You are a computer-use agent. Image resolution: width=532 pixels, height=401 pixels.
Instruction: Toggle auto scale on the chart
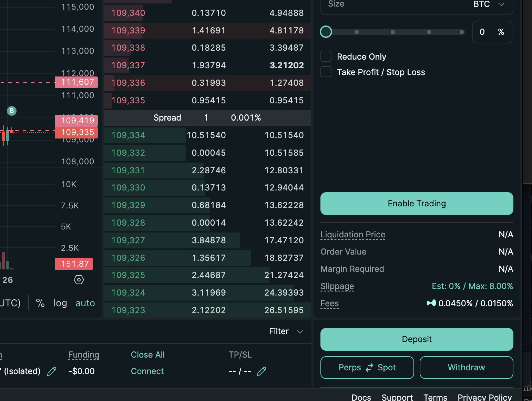tap(85, 303)
